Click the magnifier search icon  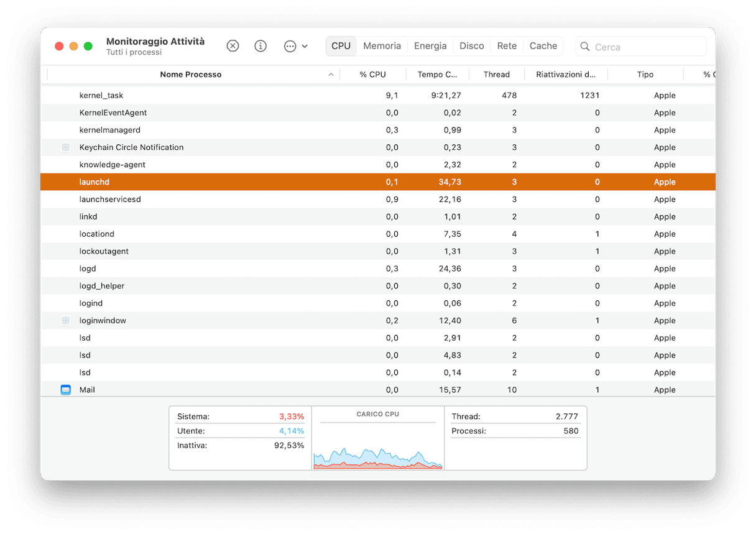click(584, 47)
